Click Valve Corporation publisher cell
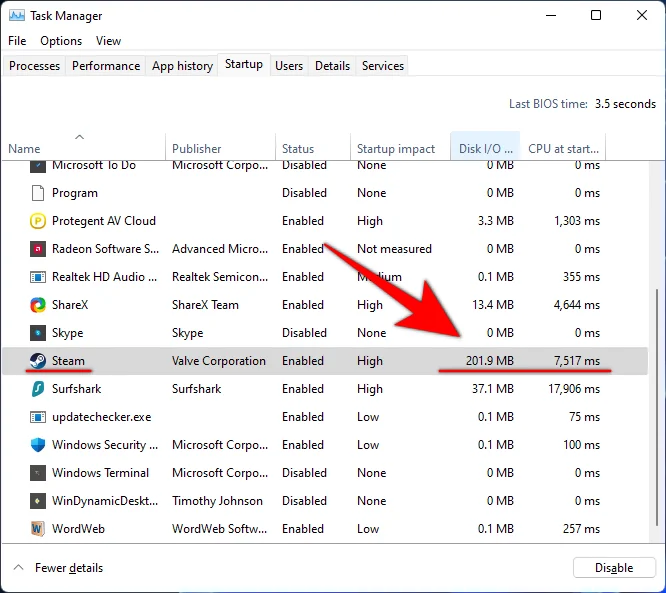The width and height of the screenshot is (666, 593). 219,361
